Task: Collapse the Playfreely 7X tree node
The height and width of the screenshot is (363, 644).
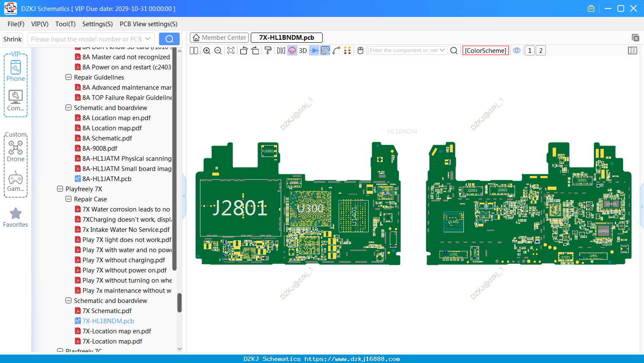Action: coord(60,189)
